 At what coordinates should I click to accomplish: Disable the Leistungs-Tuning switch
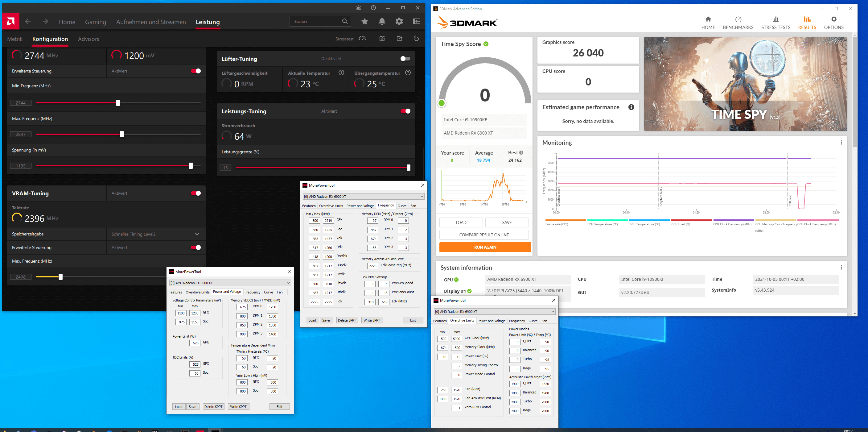pos(405,111)
